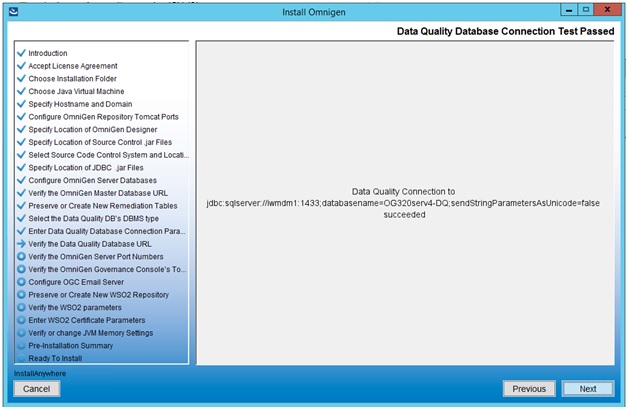Screen dimensions: 628x409
Task: Cancel the Omnigen installation
Action: [36, 389]
